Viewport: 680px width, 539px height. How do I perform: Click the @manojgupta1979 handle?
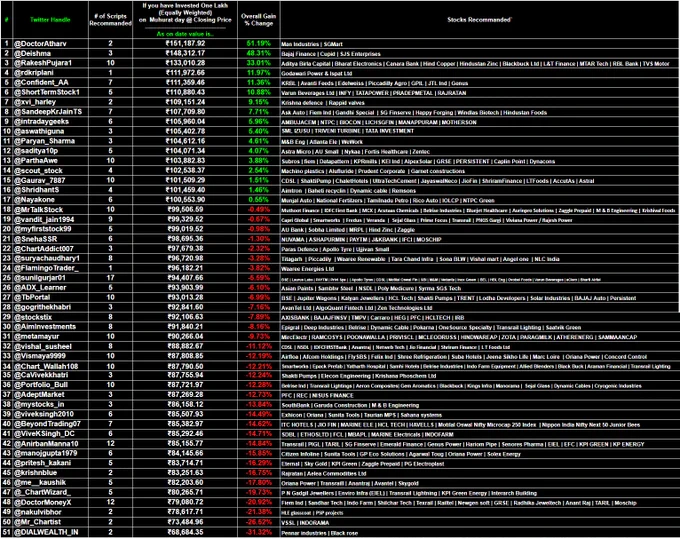pyautogui.click(x=46, y=453)
